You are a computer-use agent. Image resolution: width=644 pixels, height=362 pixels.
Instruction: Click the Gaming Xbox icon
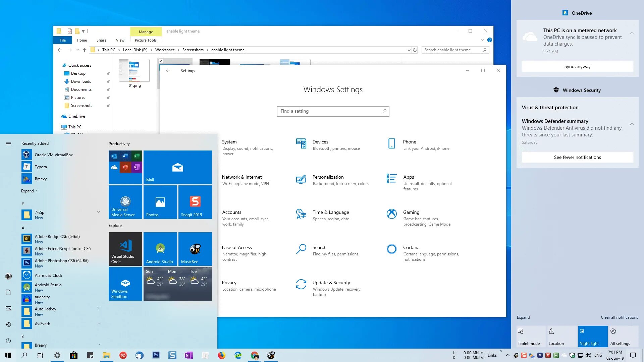coord(391,214)
